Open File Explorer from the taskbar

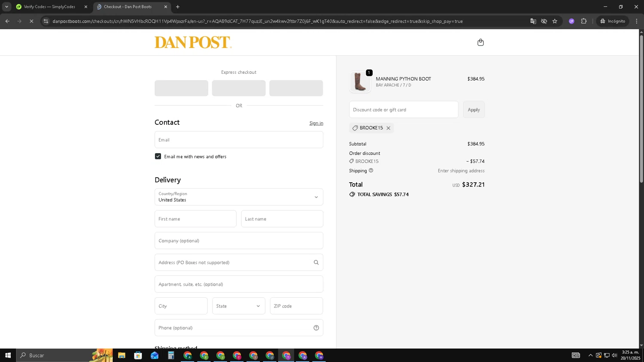coord(122,355)
